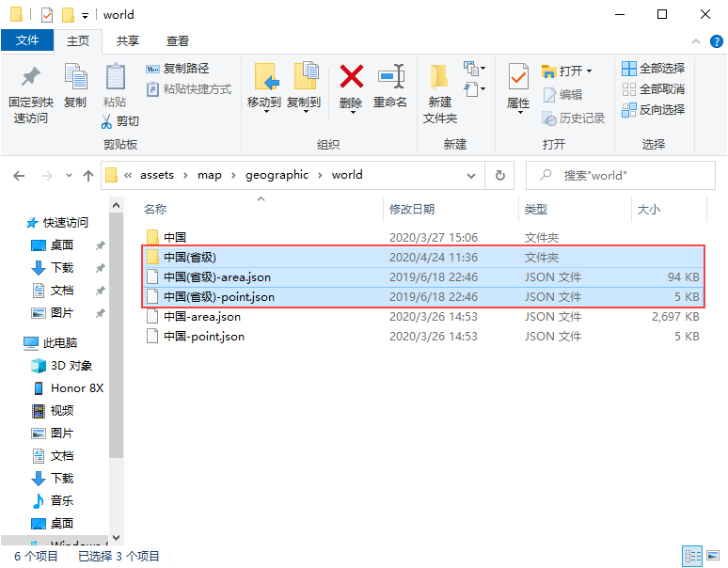The height and width of the screenshot is (568, 728).
Task: Click the red X 删除 delete icon
Action: click(351, 76)
